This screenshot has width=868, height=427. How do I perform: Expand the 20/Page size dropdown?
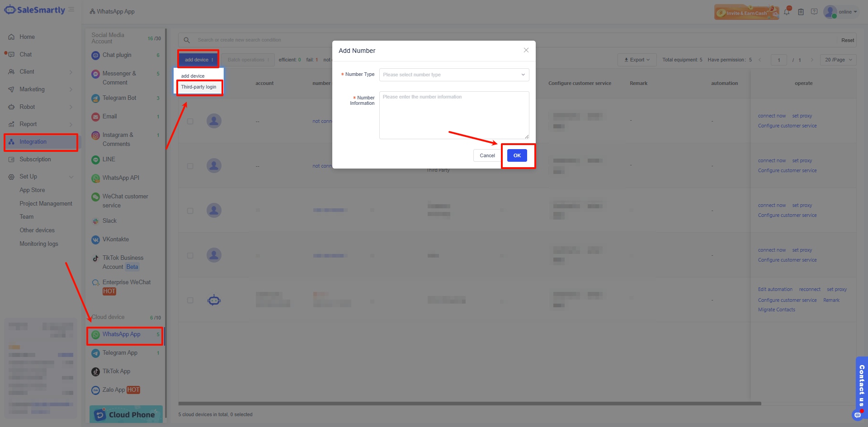[838, 60]
